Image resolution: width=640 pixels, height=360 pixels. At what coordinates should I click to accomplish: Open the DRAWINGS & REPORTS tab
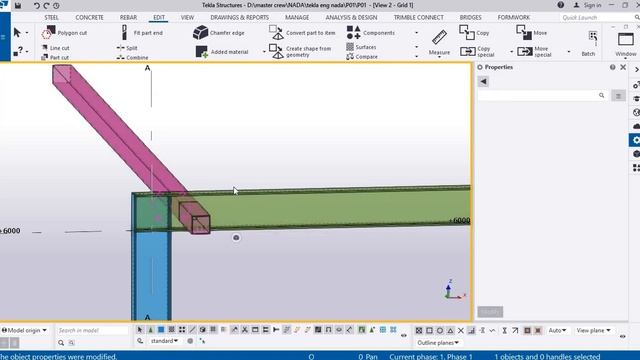click(240, 18)
